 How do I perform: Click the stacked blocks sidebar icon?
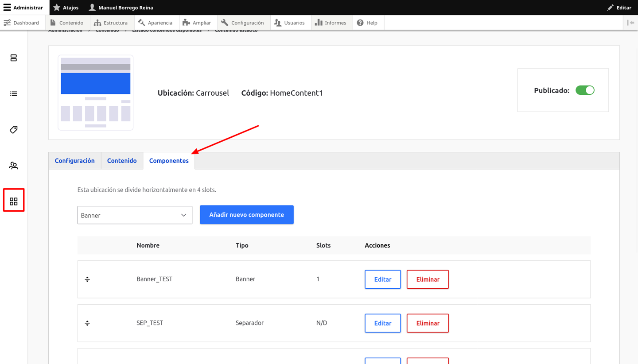click(x=14, y=58)
